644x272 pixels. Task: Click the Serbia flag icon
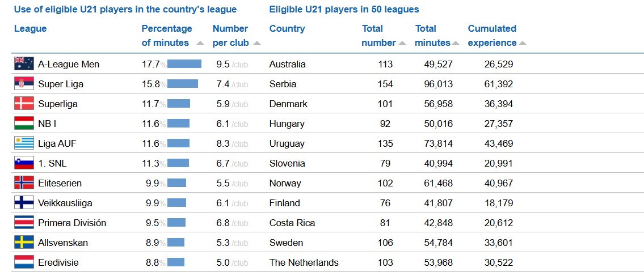coord(23,84)
